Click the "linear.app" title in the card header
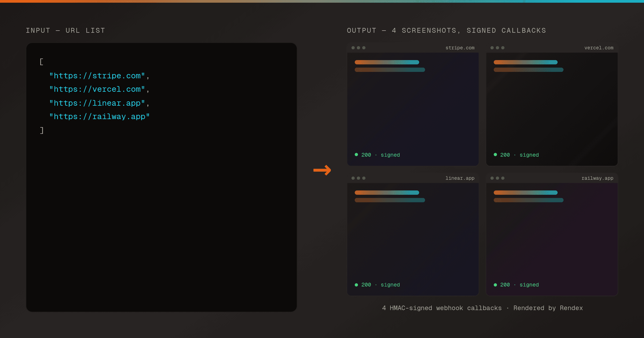Viewport: 644px width, 338px height. coord(460,178)
